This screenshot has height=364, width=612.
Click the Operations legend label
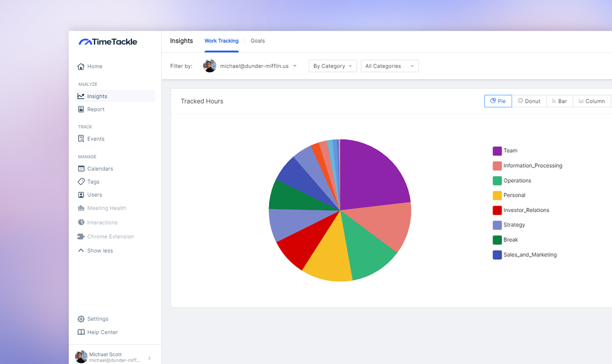coord(517,181)
